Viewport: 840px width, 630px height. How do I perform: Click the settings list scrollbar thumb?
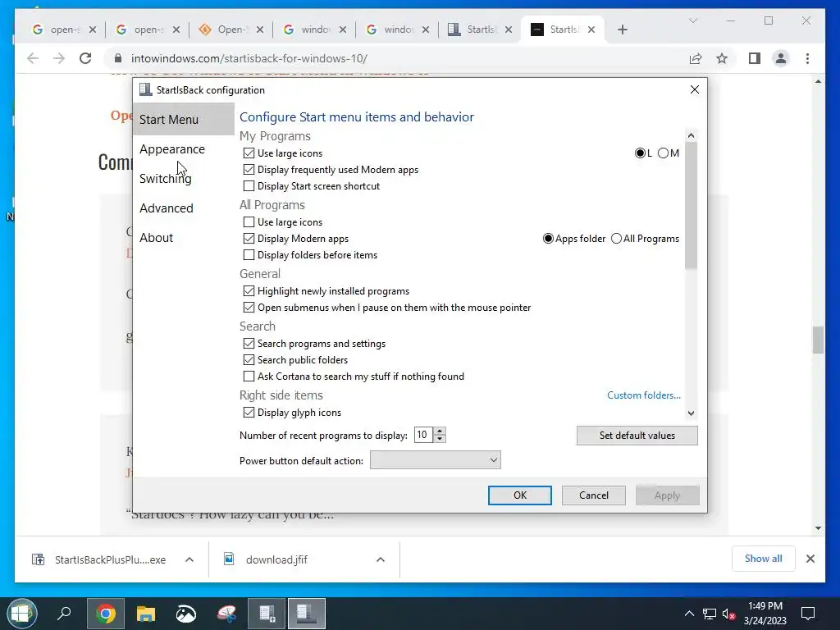(691, 205)
